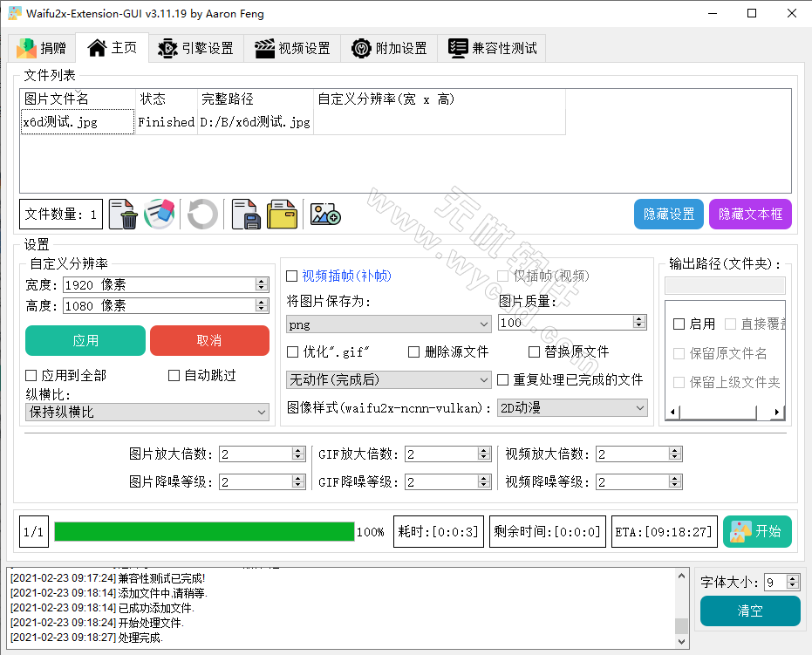This screenshot has height=655, width=812.
Task: Open folder to load file list
Action: (x=282, y=214)
